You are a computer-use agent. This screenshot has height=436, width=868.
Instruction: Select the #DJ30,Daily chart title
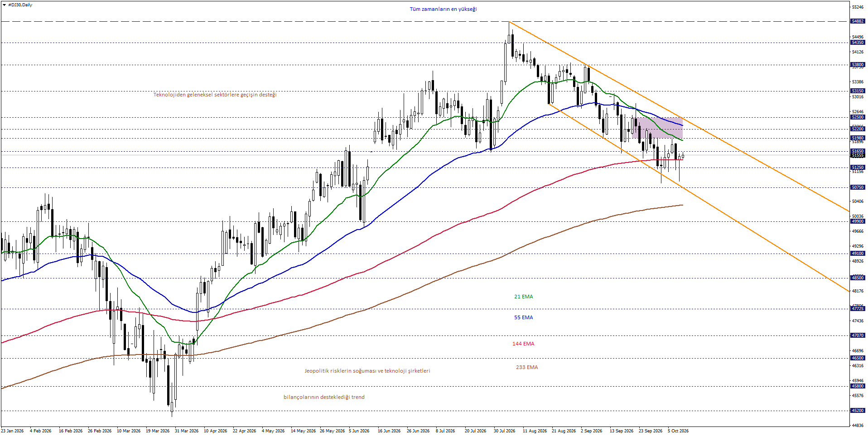click(x=20, y=5)
